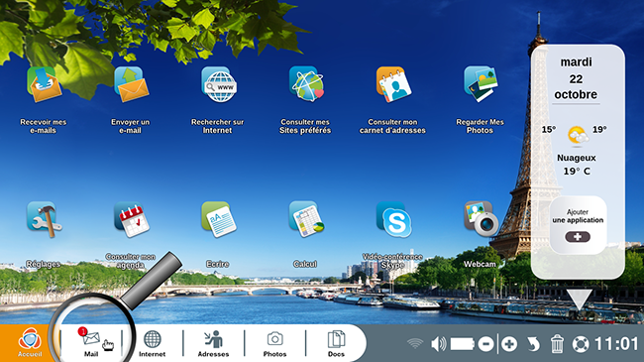644x362 pixels.
Task: Open Adresses in the bottom bar
Action: click(x=213, y=343)
